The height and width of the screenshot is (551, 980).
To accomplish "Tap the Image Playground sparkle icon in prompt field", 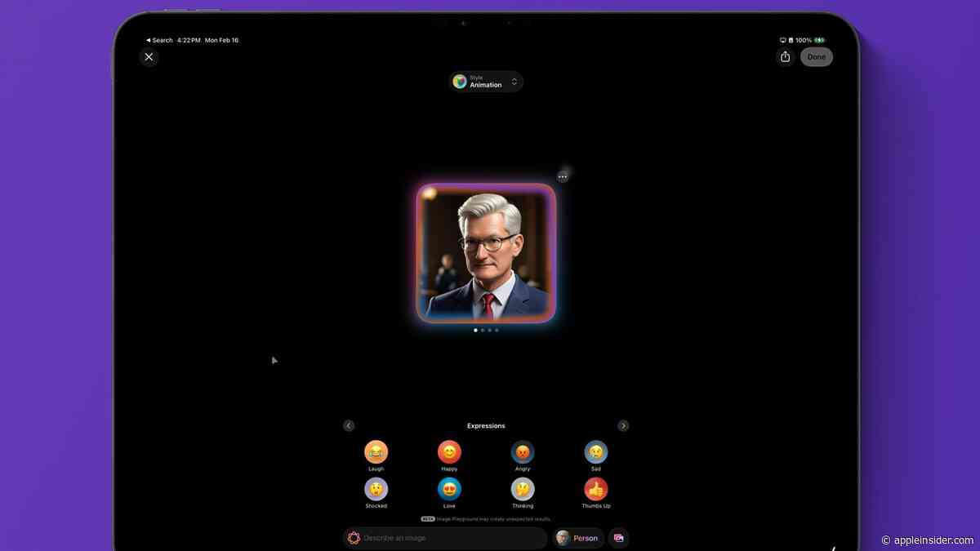I will (x=354, y=538).
